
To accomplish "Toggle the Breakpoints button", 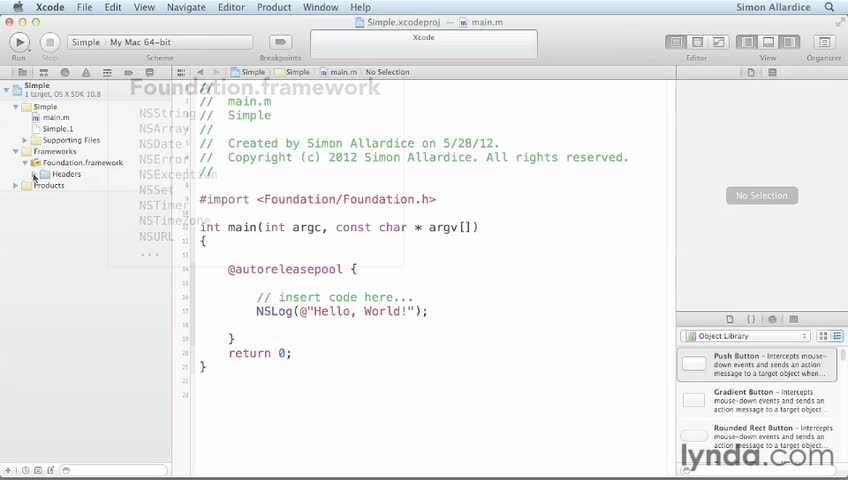I will click(280, 42).
